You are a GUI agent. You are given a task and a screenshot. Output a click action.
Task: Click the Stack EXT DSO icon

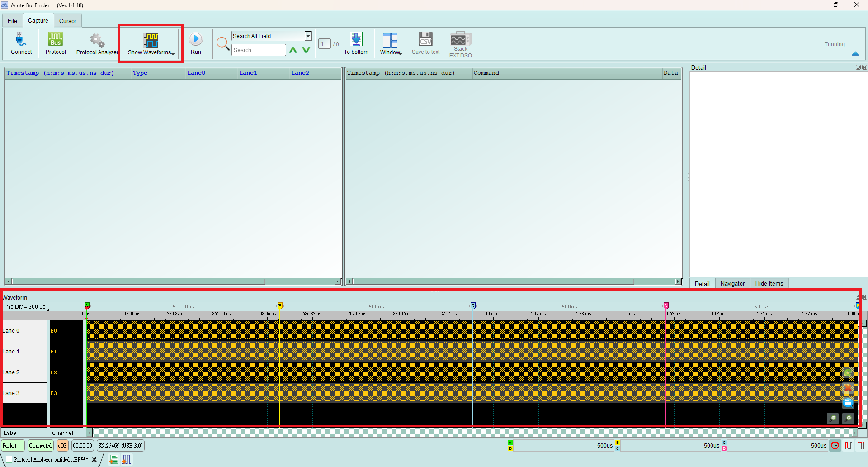[461, 44]
